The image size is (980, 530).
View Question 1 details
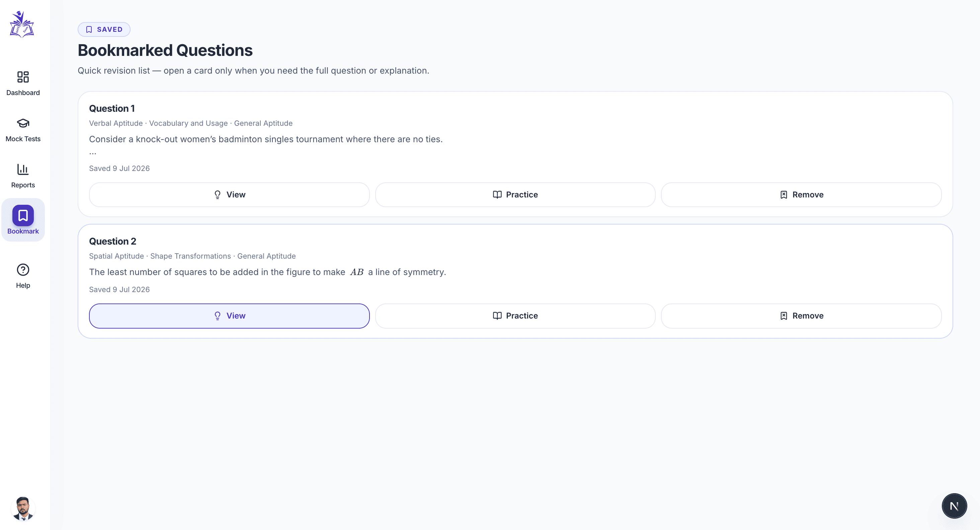[229, 195]
